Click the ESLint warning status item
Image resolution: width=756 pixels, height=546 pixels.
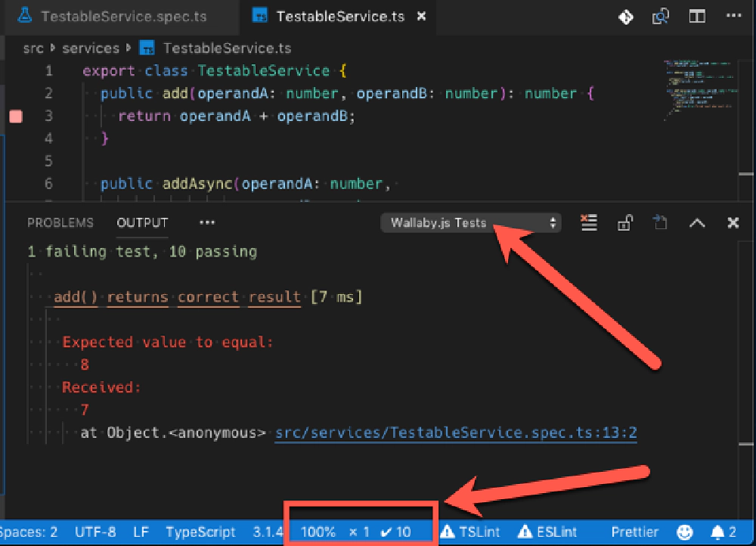pyautogui.click(x=547, y=532)
